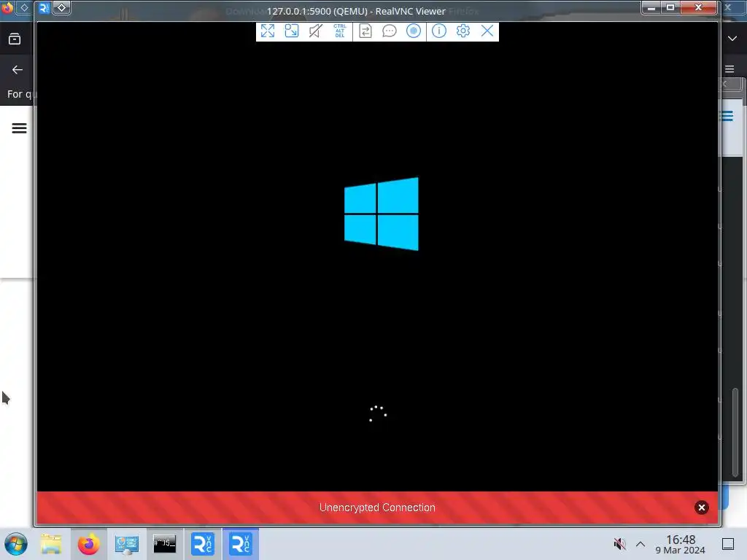This screenshot has height=560, width=747.
Task: Open the notification center tray icon
Action: [x=728, y=544]
